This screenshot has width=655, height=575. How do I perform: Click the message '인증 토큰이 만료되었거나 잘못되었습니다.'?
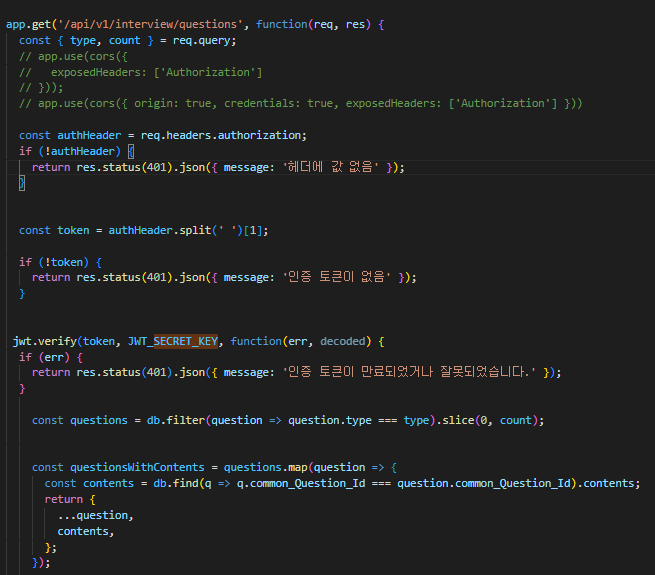[x=409, y=372]
